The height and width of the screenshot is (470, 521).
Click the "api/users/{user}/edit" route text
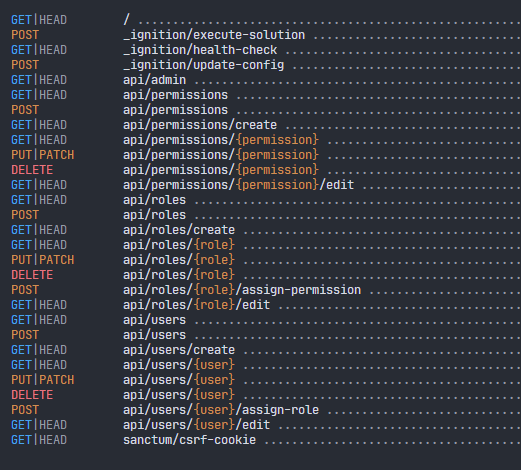(196, 425)
